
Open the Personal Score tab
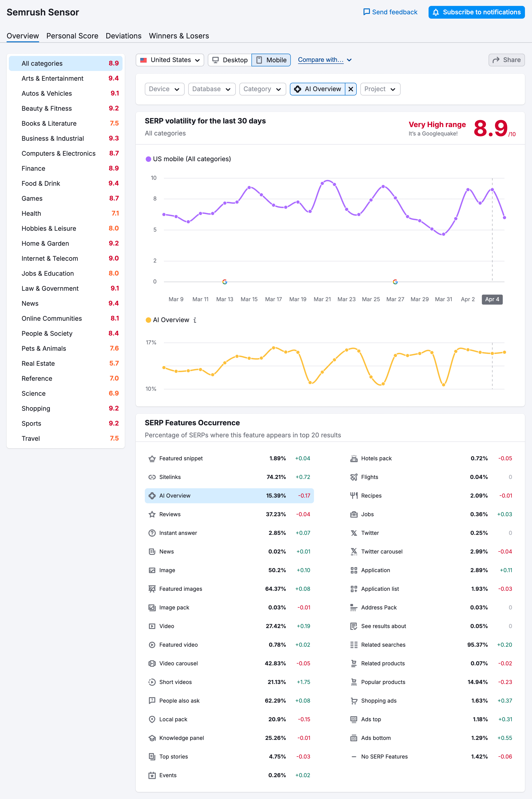point(72,36)
